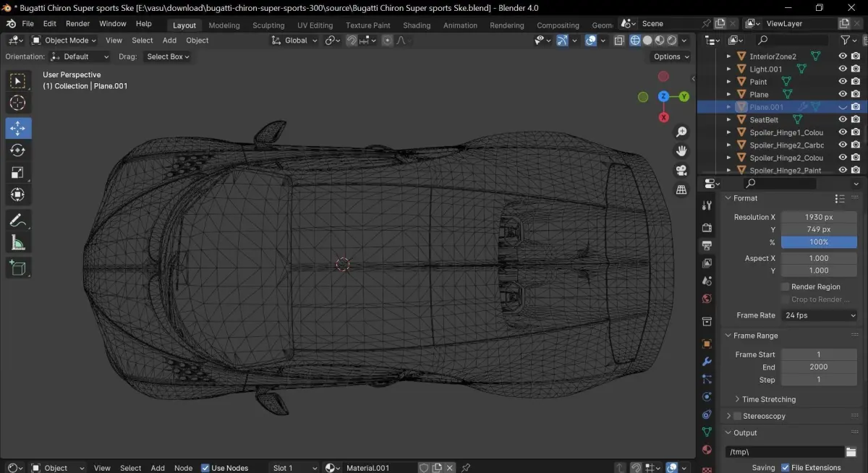868x473 pixels.
Task: Switch to orthographic grid view icon
Action: pyautogui.click(x=681, y=189)
